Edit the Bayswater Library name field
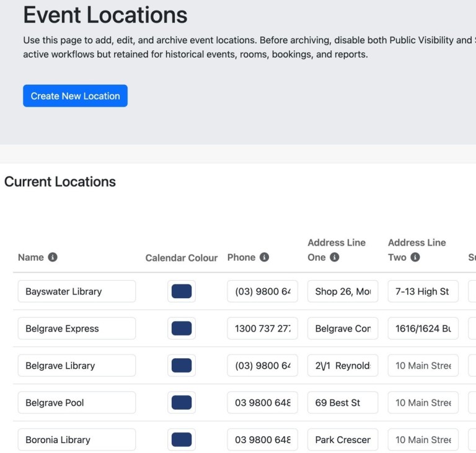Screen dimensions: 476x453 point(77,291)
